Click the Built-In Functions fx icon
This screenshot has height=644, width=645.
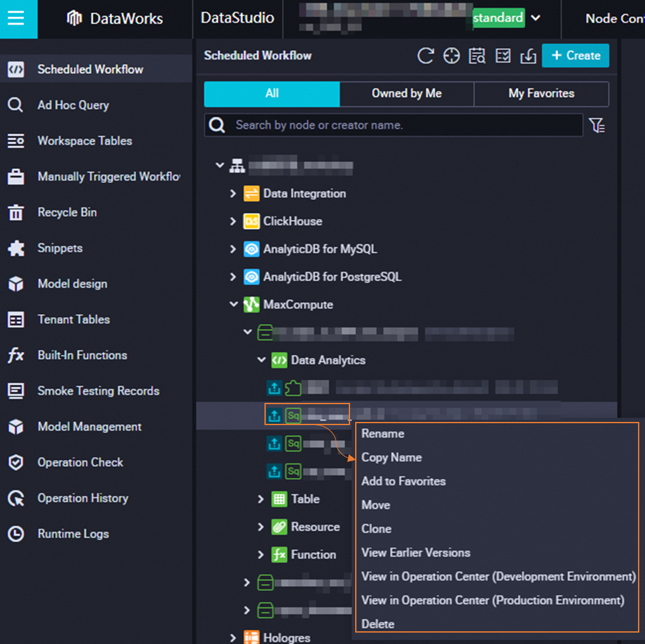click(x=16, y=355)
